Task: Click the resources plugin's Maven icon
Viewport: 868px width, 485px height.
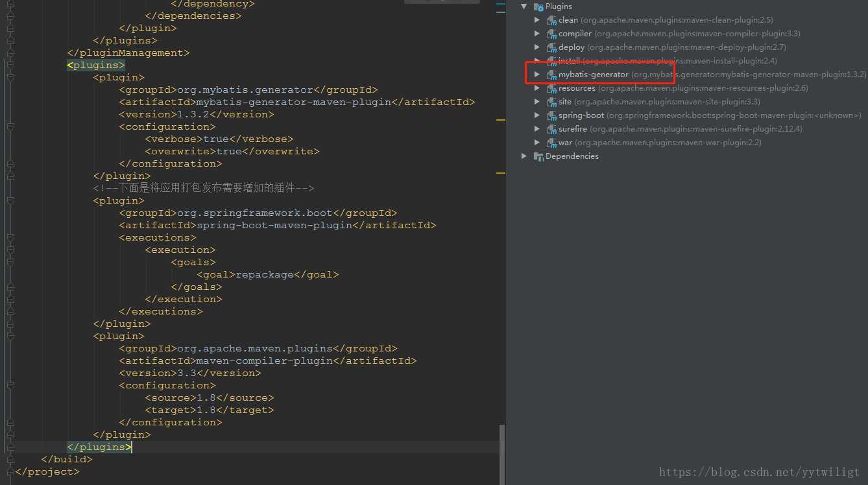Action: pos(551,88)
